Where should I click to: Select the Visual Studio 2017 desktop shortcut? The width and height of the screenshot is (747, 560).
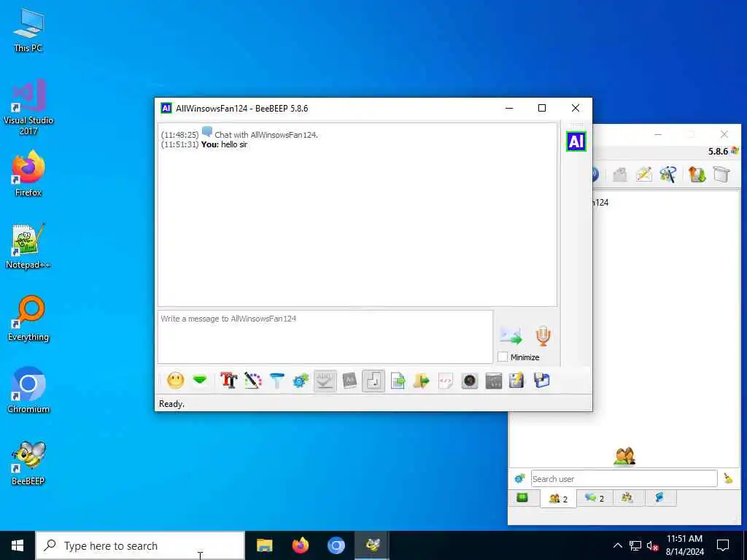[x=28, y=107]
